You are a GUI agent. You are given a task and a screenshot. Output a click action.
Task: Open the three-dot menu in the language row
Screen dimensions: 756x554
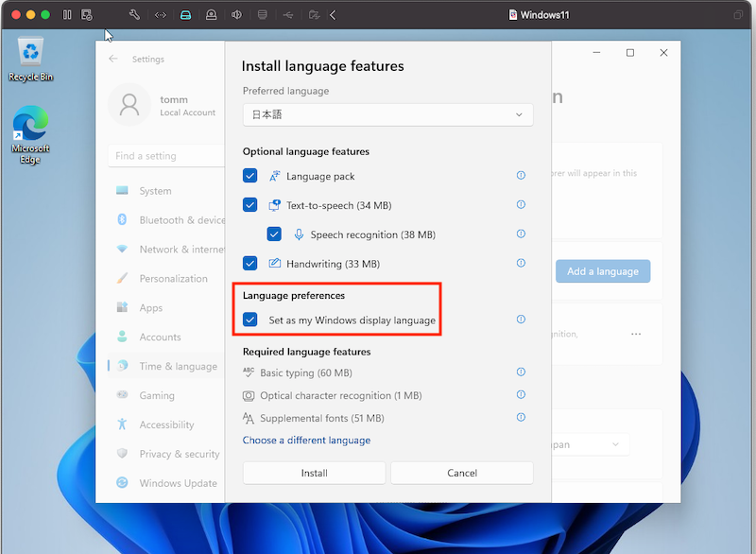coord(636,334)
